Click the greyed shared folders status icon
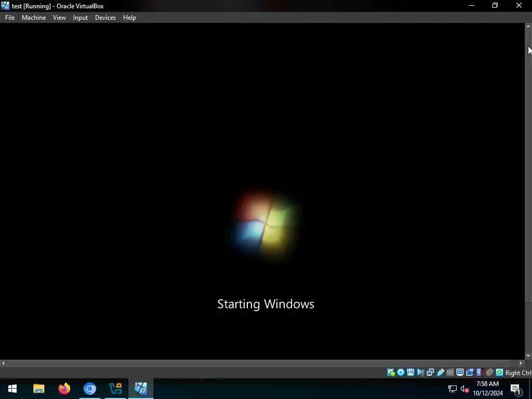The image size is (532, 399). click(x=450, y=373)
